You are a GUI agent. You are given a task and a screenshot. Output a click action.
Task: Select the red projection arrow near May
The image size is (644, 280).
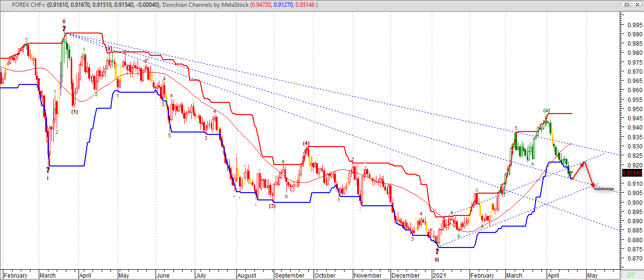[x=583, y=172]
